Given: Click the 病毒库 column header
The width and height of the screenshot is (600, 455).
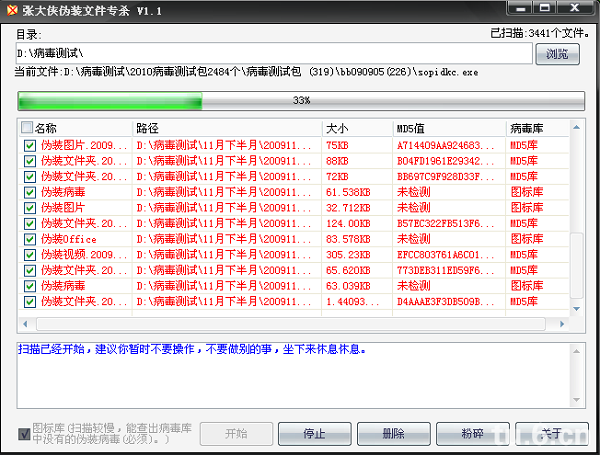Looking at the screenshot, I should 536,128.
